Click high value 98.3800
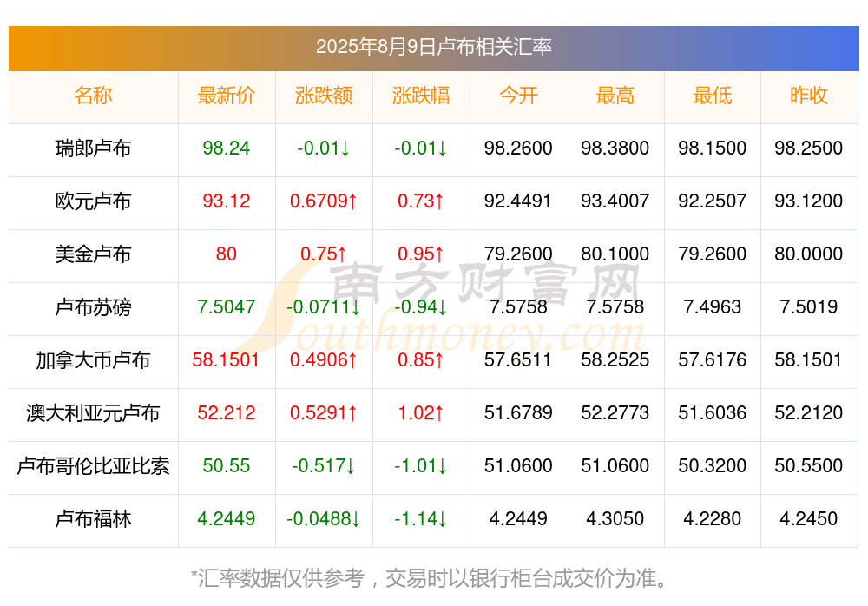Viewport: 868px width, 606px height. [615, 148]
